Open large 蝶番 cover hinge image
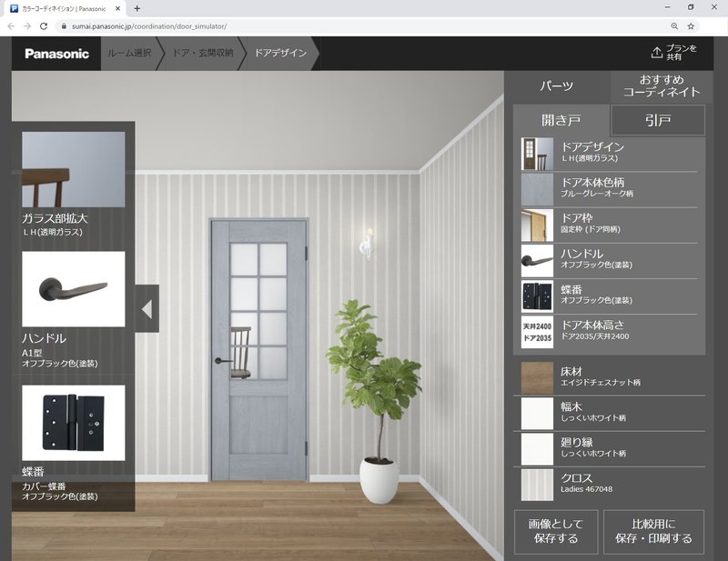Screen dimensions: 728x561 [x=74, y=423]
